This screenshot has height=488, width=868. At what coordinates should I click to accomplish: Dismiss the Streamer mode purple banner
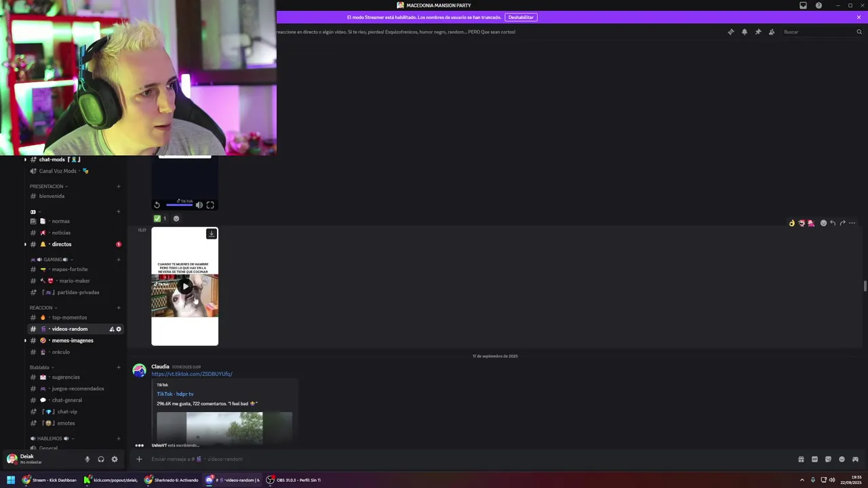pos(859,17)
